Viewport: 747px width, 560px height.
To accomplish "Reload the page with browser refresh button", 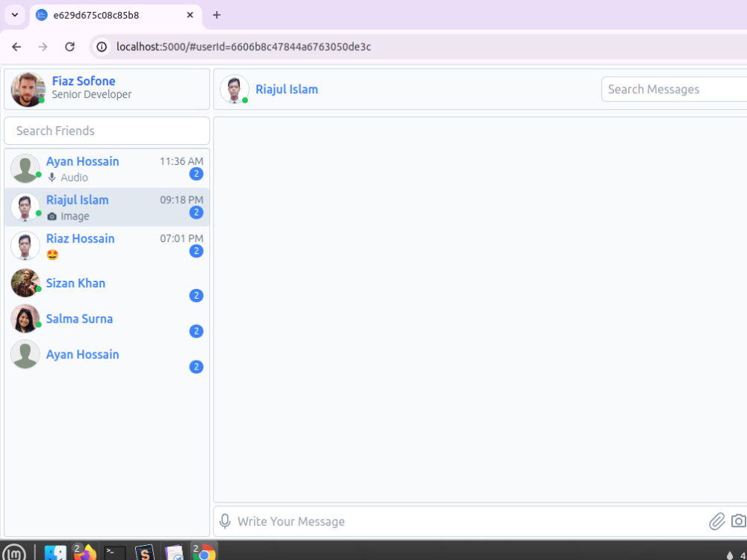I will [x=69, y=46].
